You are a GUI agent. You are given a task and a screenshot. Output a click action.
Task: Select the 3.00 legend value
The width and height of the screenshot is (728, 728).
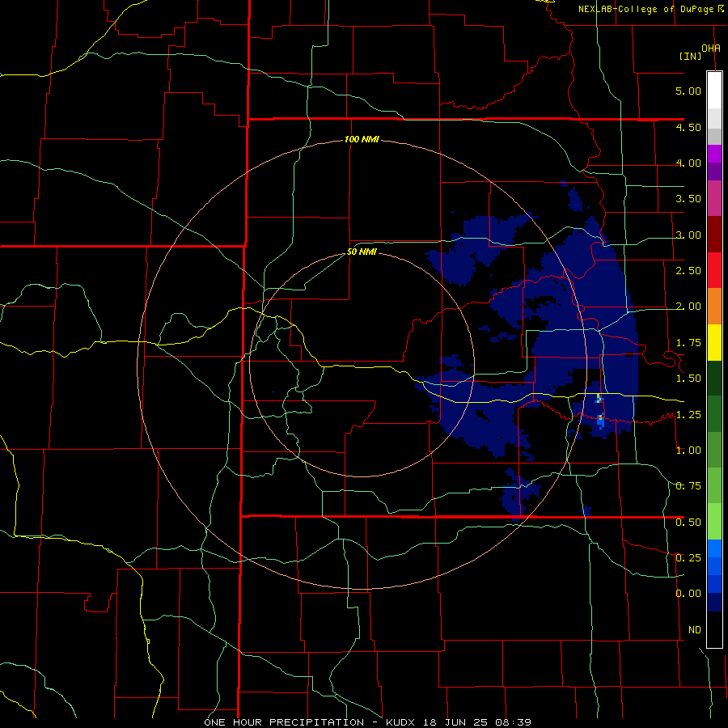pos(688,235)
